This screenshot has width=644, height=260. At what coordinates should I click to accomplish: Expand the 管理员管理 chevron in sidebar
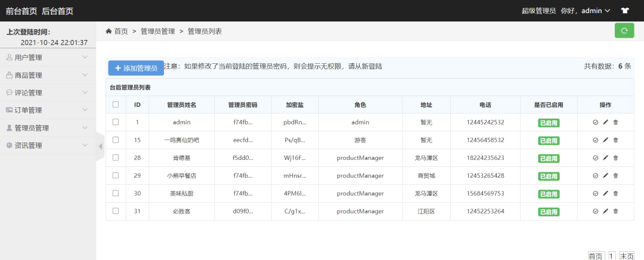point(85,128)
